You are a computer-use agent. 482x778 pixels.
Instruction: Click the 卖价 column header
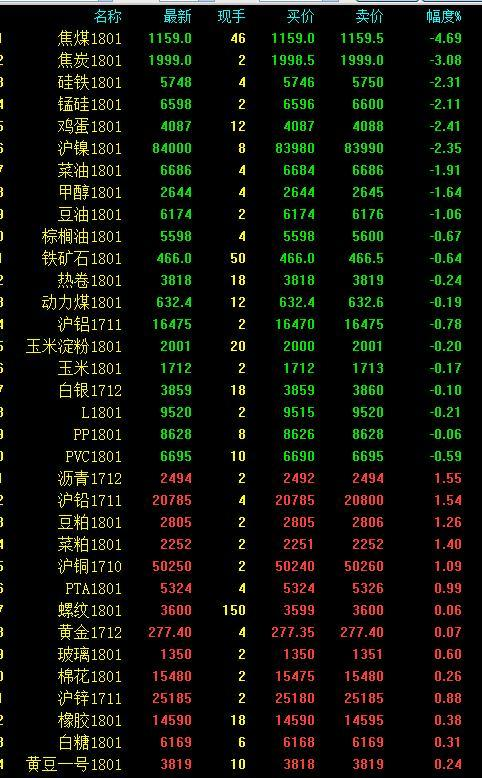[x=369, y=16]
